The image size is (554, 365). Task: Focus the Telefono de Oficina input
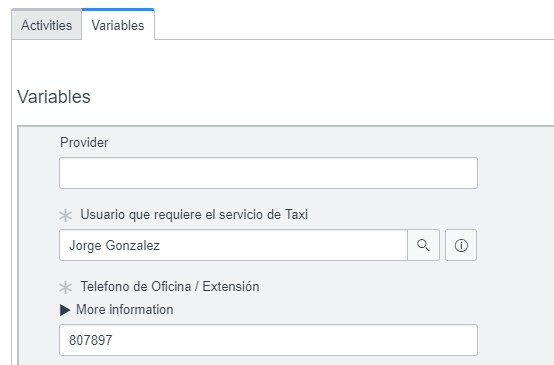269,340
